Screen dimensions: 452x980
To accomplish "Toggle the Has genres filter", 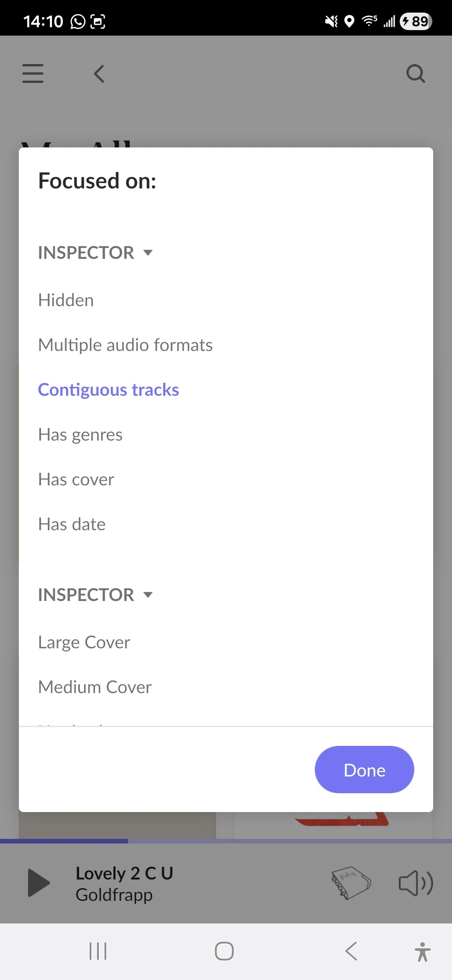I will [80, 435].
